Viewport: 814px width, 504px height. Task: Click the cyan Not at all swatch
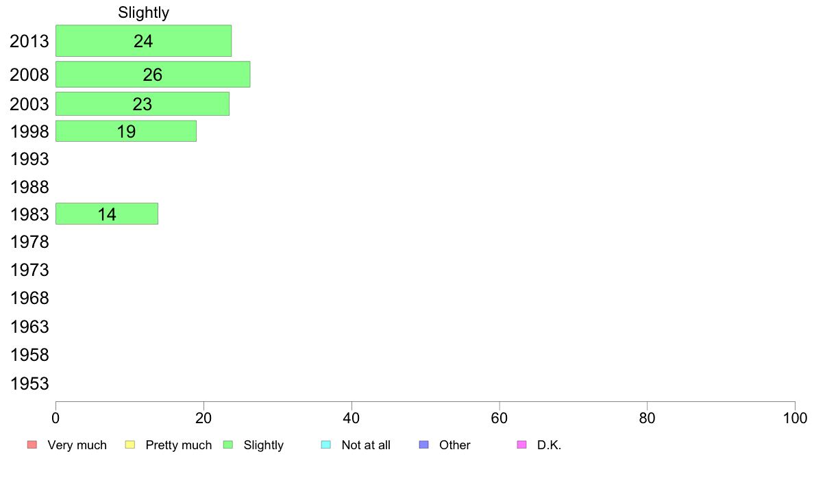pos(326,445)
